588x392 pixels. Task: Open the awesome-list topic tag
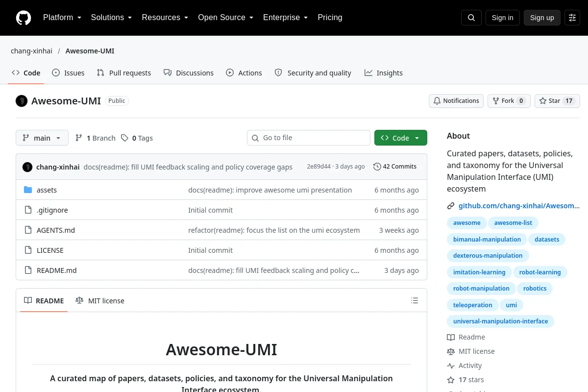point(513,223)
